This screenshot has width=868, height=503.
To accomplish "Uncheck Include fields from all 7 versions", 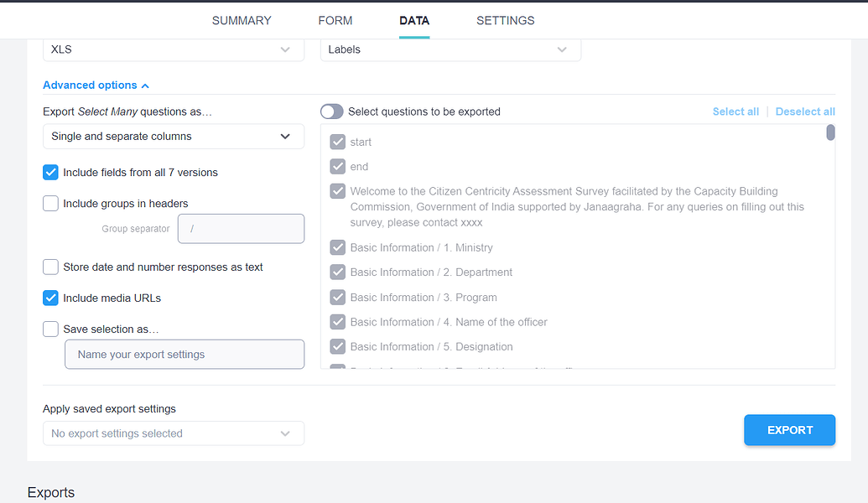I will click(x=51, y=173).
